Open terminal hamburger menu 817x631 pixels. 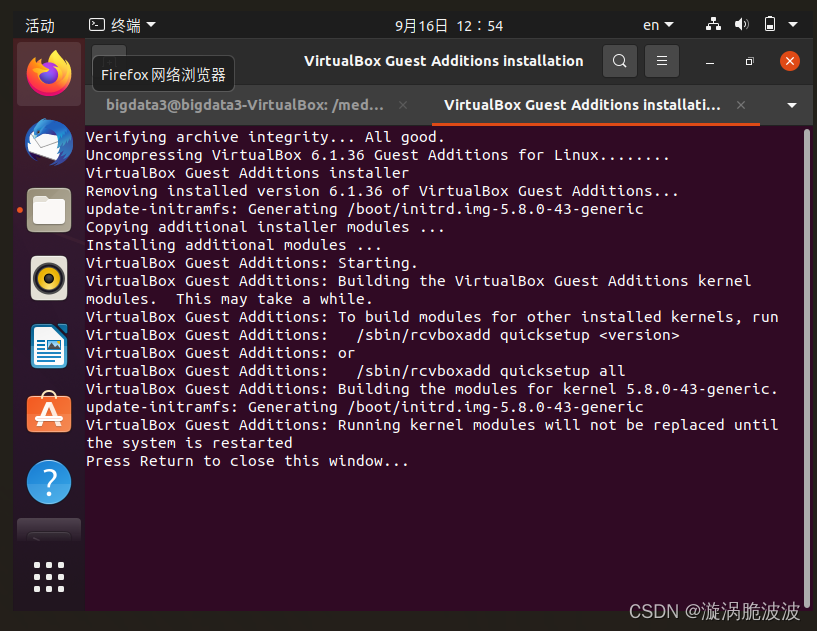click(662, 61)
